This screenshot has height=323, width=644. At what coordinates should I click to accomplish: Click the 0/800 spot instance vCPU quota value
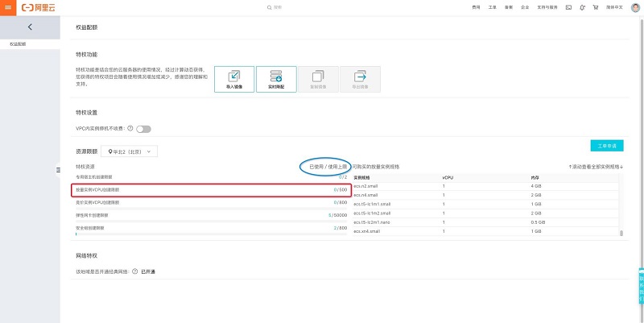(340, 203)
